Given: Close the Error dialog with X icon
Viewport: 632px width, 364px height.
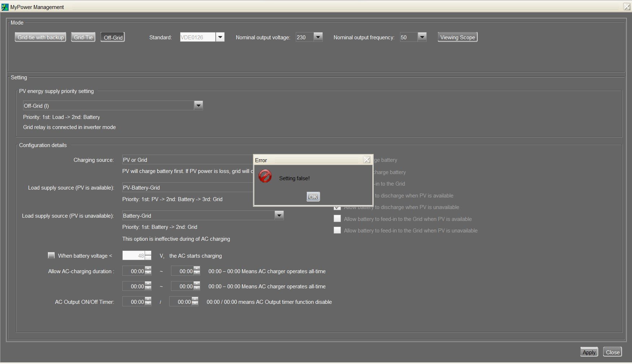Looking at the screenshot, I should click(x=367, y=160).
